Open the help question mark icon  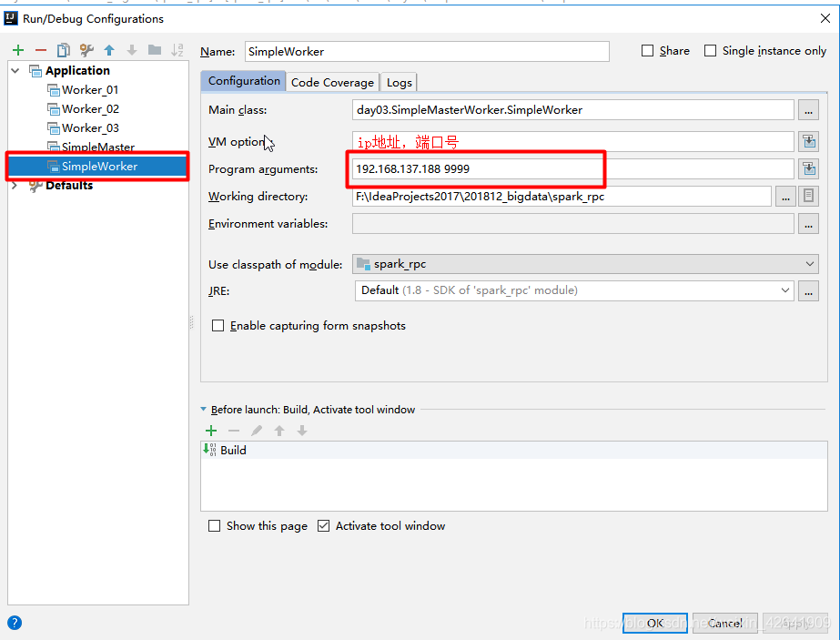(x=15, y=623)
